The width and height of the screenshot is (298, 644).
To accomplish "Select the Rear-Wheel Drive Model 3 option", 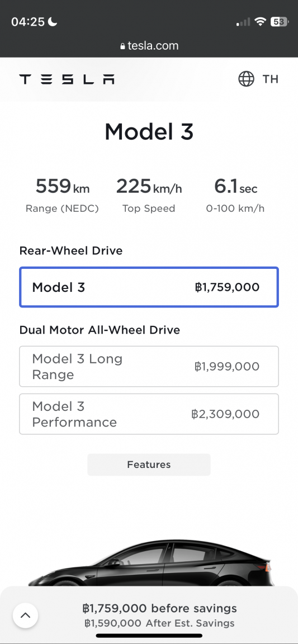I will tap(149, 287).
